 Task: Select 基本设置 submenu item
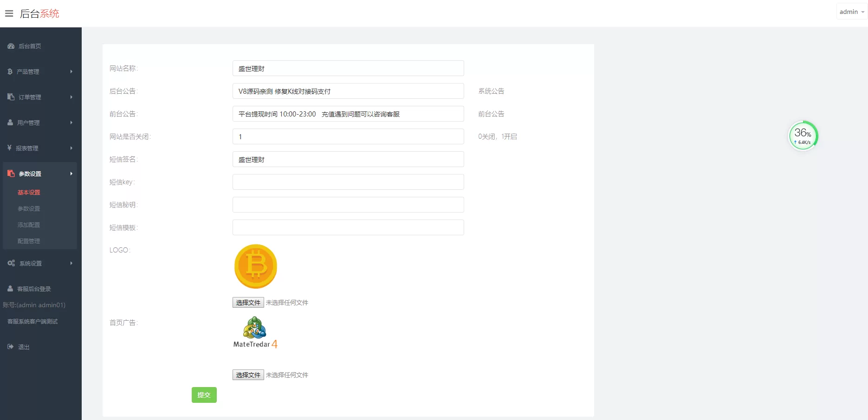[x=29, y=193]
